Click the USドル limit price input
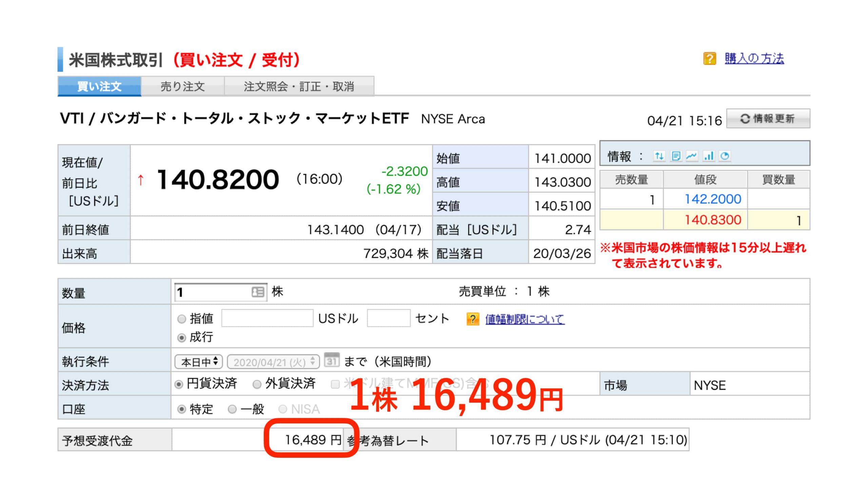 pos(268,318)
